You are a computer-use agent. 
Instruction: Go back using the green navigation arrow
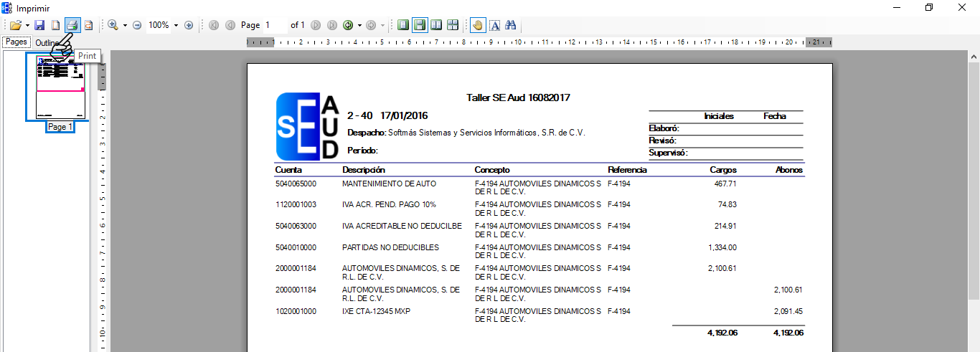point(348,25)
